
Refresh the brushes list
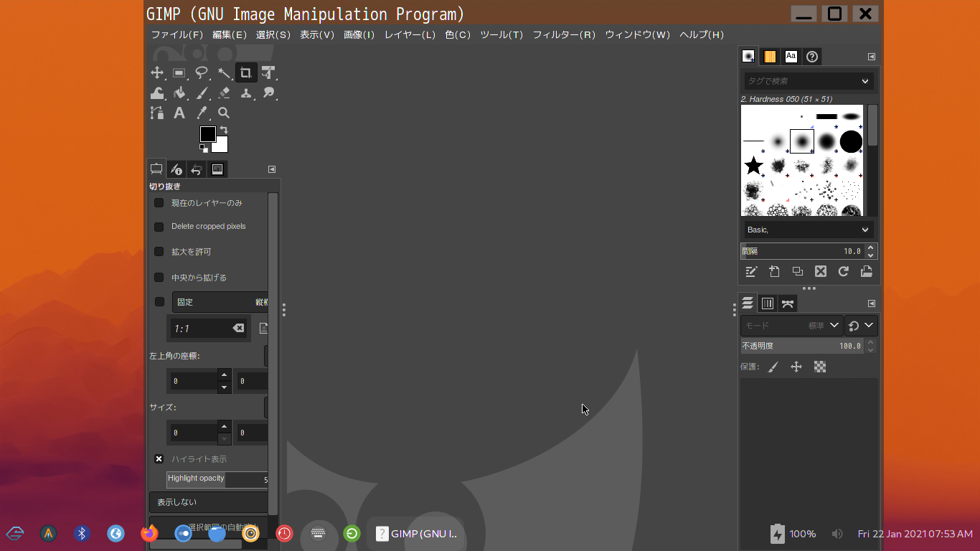click(x=843, y=271)
